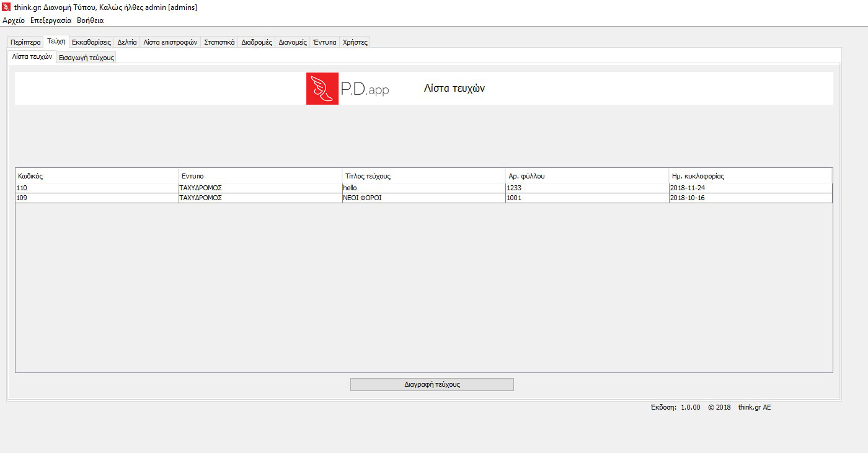The image size is (868, 453).
Task: Click the Ημ. κυκλοφορίας column header
Action: coord(750,176)
